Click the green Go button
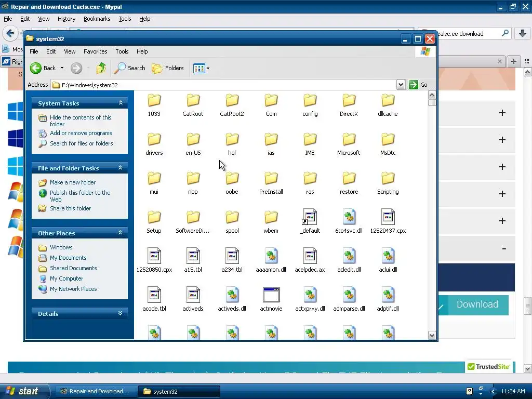Viewport: 532px width, 399px height. click(418, 85)
